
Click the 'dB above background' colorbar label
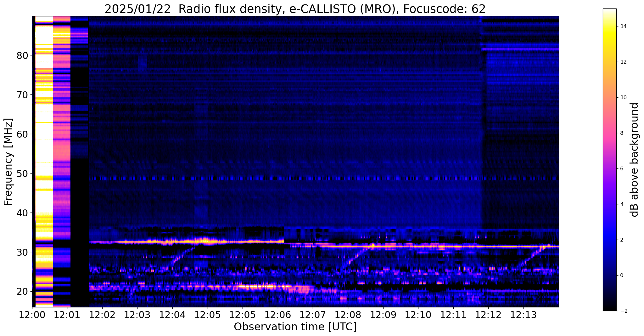[x=635, y=160]
